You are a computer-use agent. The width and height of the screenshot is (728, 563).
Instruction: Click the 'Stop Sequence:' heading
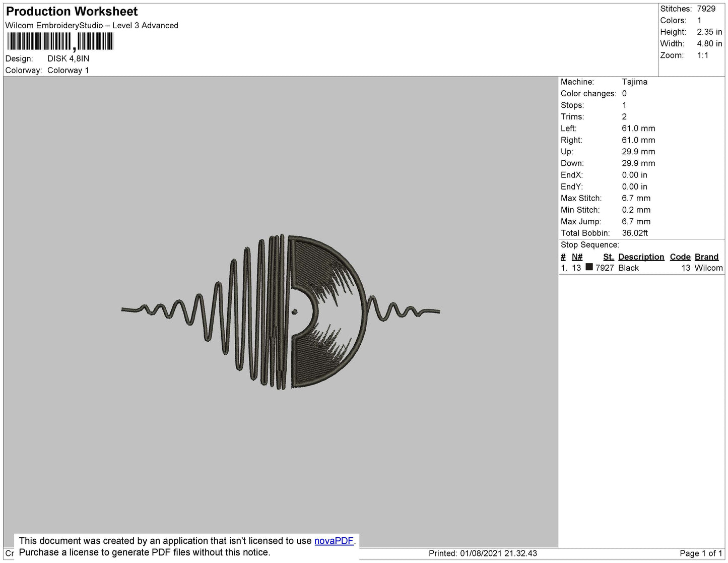(590, 244)
